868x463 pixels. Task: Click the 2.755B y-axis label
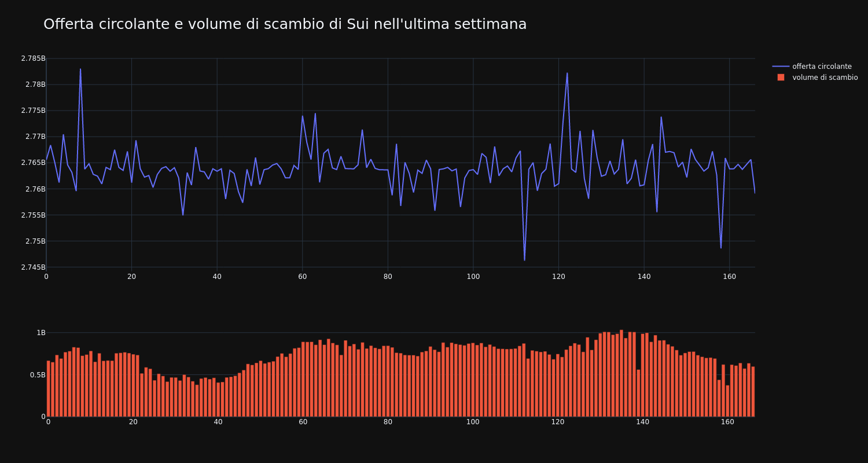[x=33, y=215]
